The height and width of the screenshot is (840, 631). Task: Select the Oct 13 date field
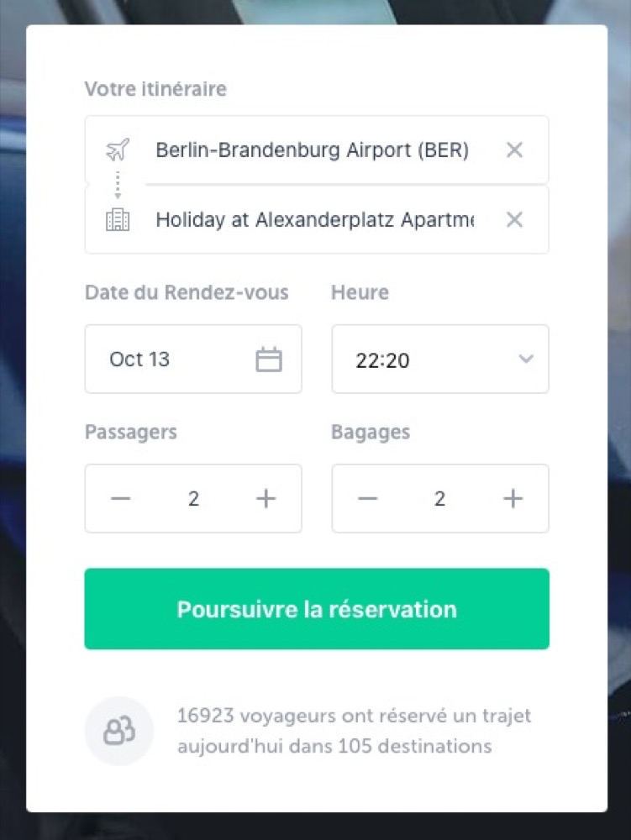pyautogui.click(x=193, y=359)
